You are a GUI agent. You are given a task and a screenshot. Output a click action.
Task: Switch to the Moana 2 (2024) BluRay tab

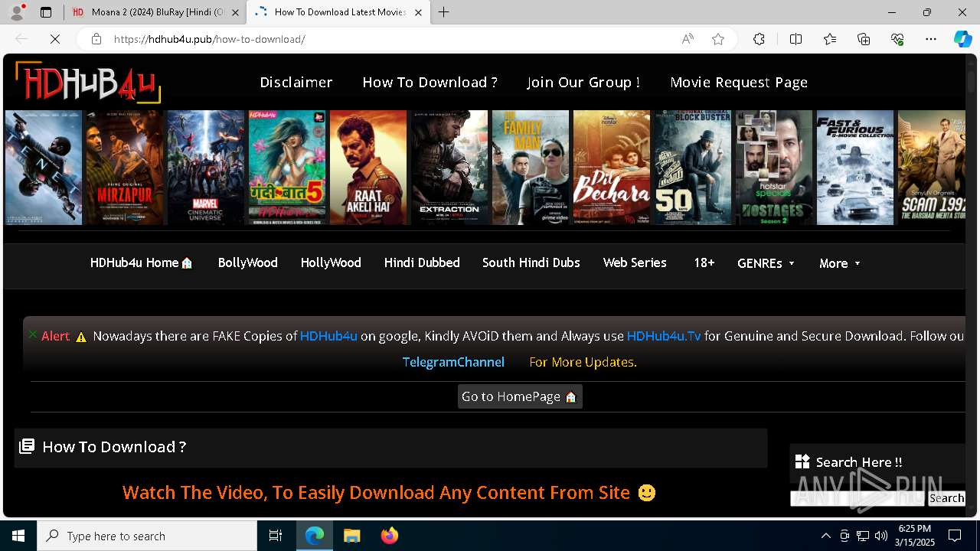tap(155, 12)
